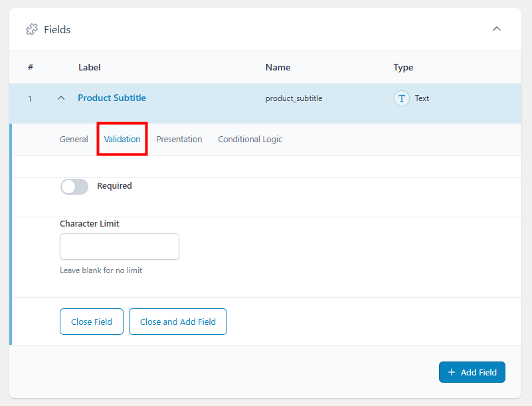Click the plus icon on Add Field
Screen dimensions: 532x406
click(454, 372)
